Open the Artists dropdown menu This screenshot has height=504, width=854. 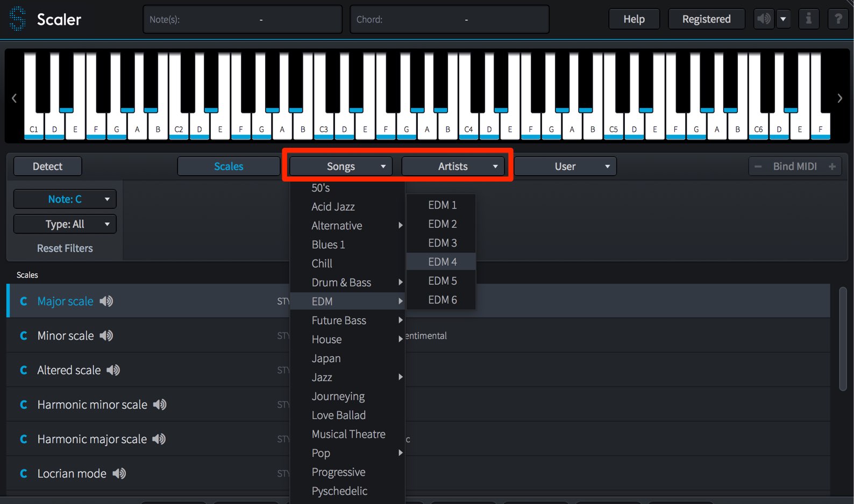click(x=453, y=167)
